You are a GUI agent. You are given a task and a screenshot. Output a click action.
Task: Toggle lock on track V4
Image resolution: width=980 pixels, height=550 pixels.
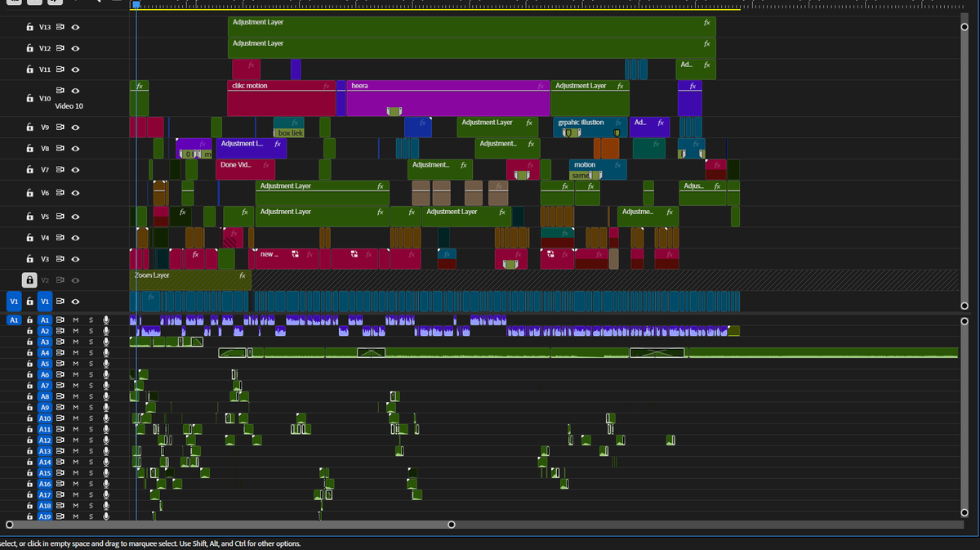tap(29, 238)
